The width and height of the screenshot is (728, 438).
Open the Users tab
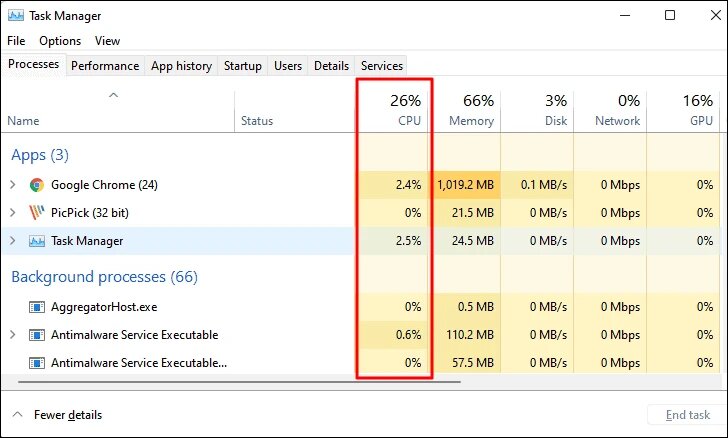[x=288, y=66]
